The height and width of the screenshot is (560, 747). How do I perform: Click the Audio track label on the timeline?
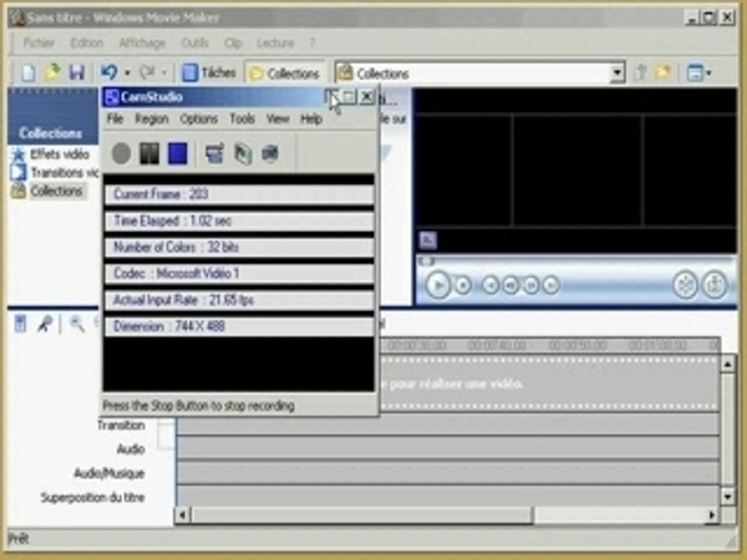(131, 449)
